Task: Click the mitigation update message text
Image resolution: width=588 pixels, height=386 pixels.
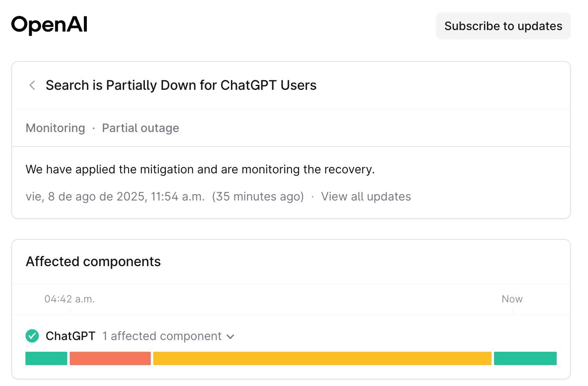Action: 200,169
